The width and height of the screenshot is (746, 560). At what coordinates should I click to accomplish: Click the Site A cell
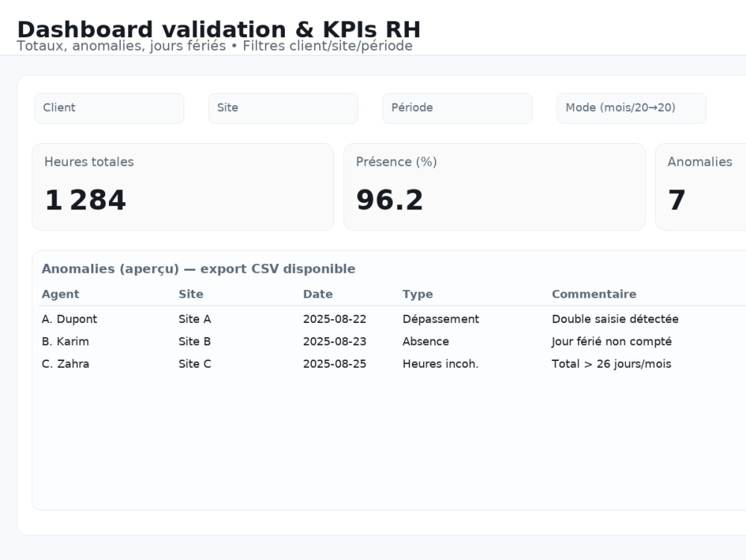coord(195,319)
